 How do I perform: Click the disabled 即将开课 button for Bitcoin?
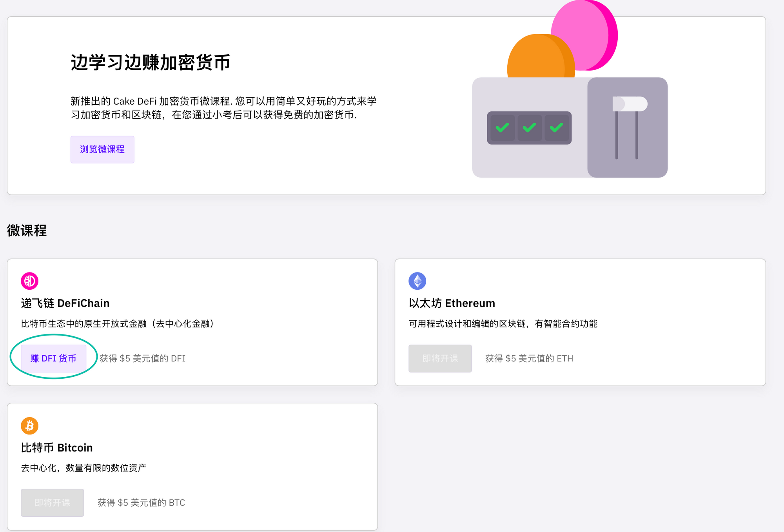52,503
